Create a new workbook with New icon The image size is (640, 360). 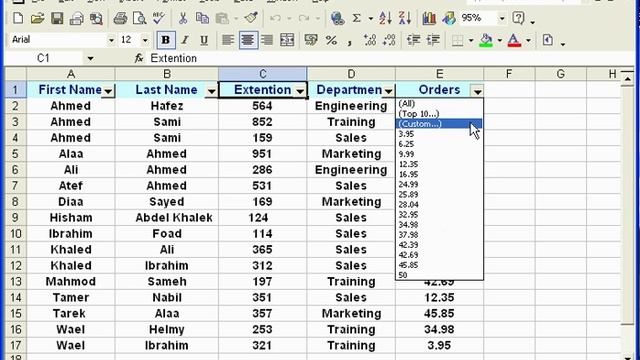click(18, 18)
